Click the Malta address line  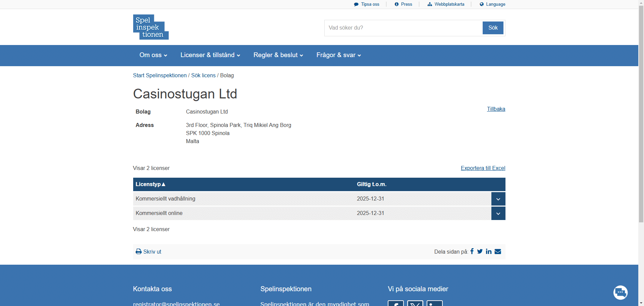[193, 141]
